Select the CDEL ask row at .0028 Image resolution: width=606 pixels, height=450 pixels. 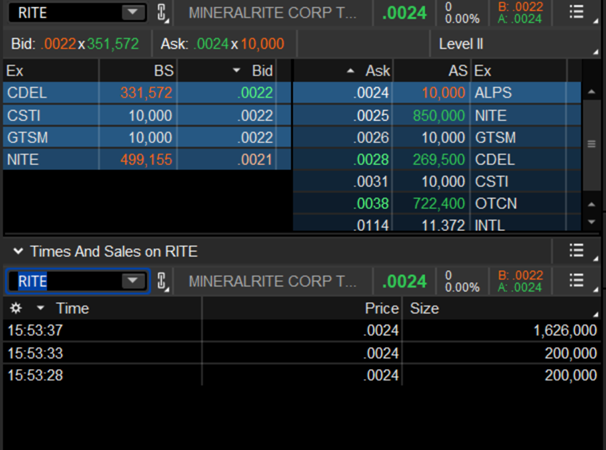[x=437, y=159]
